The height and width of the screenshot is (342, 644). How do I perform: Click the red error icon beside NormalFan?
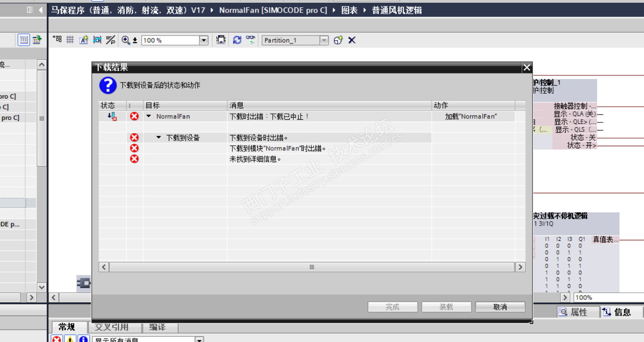(x=134, y=116)
